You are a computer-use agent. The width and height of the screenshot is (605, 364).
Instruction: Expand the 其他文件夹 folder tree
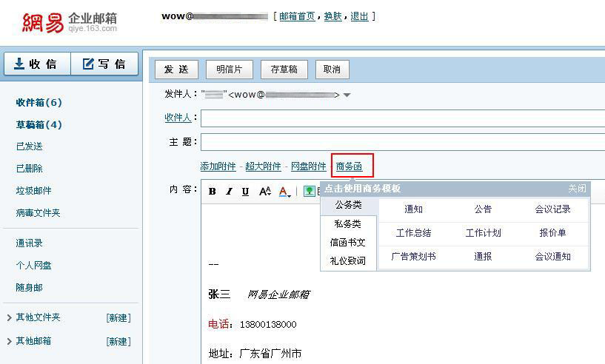click(x=10, y=317)
